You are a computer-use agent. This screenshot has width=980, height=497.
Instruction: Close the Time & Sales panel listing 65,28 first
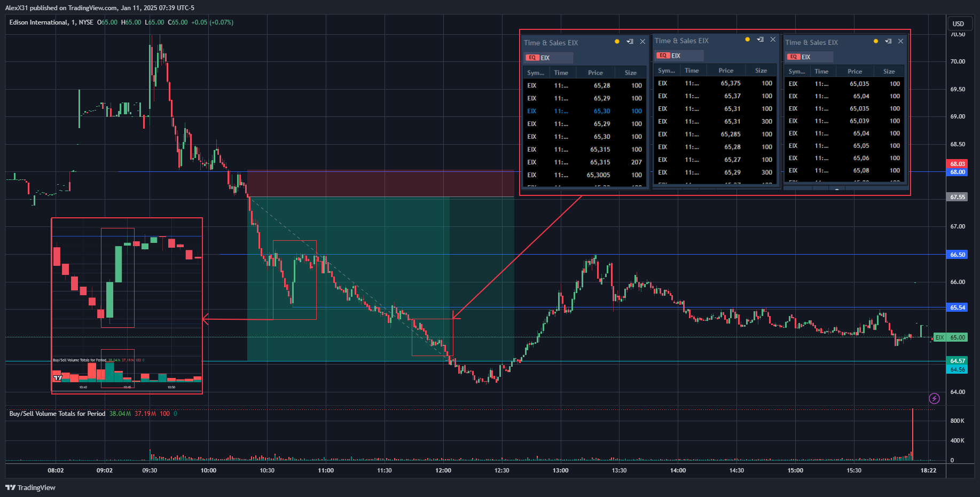point(642,42)
